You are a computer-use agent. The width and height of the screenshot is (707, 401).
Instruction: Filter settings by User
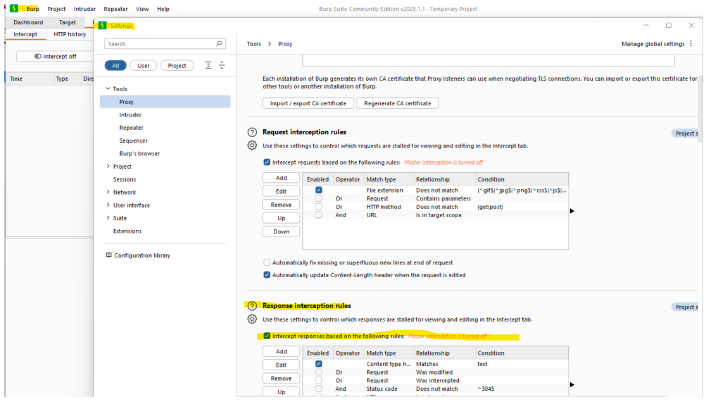(143, 65)
